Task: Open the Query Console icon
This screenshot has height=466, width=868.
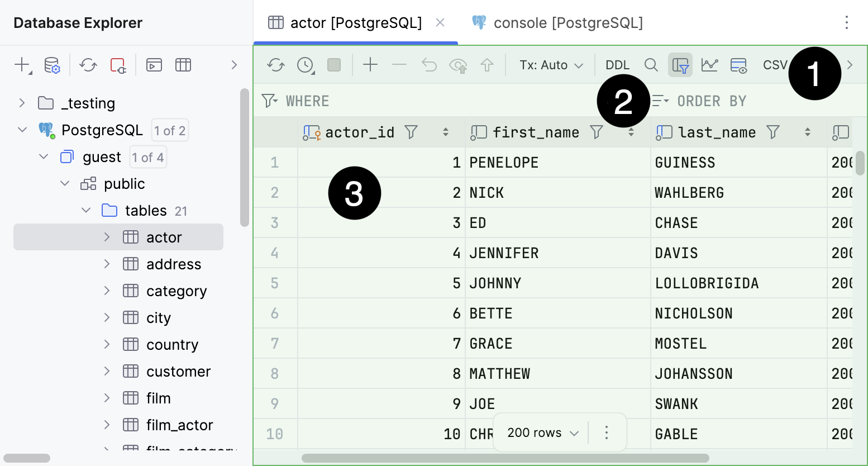Action: click(154, 65)
